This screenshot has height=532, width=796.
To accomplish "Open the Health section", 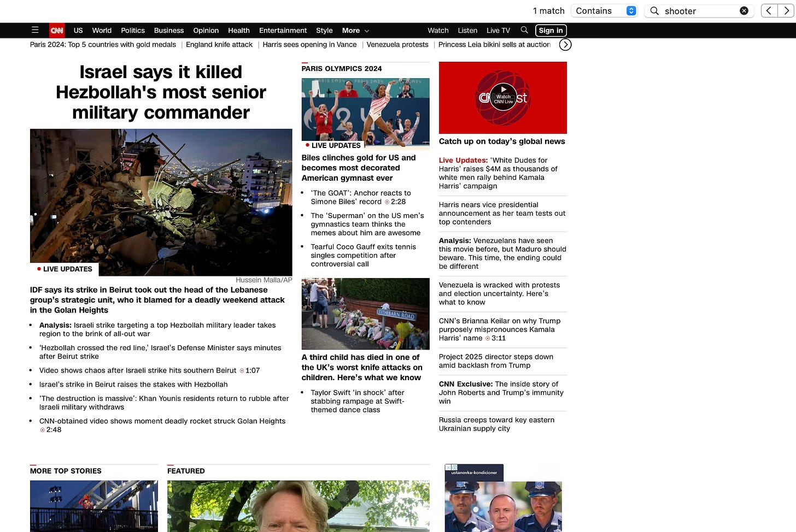I will (x=239, y=31).
